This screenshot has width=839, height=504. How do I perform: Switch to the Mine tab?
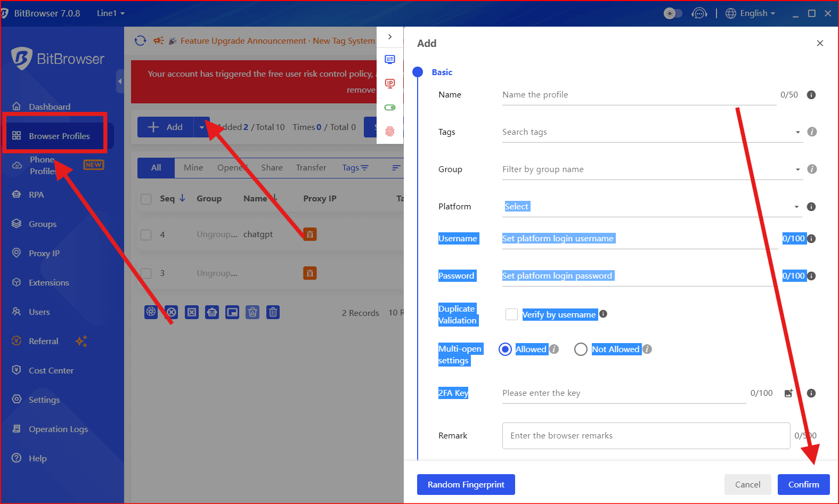193,167
